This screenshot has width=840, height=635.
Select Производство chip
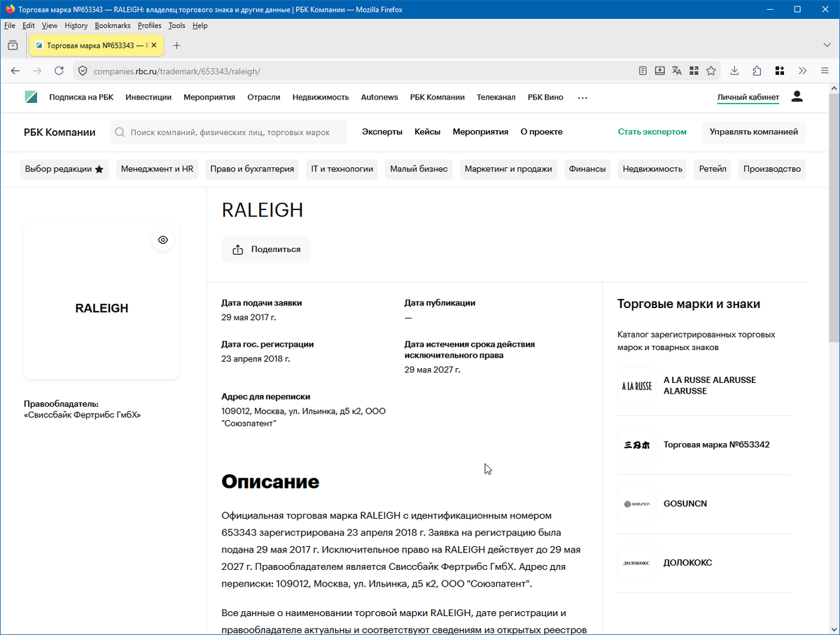(772, 169)
